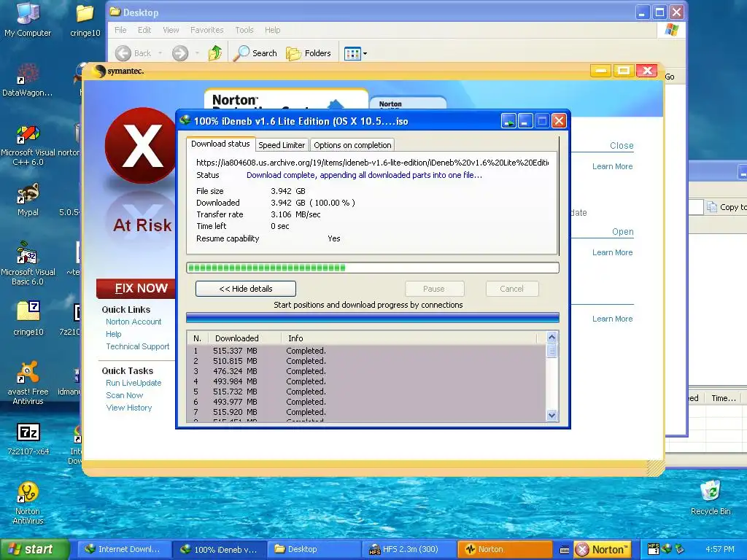
Task: Launch Norton AntiVirus desktop shortcut
Action: [28, 502]
